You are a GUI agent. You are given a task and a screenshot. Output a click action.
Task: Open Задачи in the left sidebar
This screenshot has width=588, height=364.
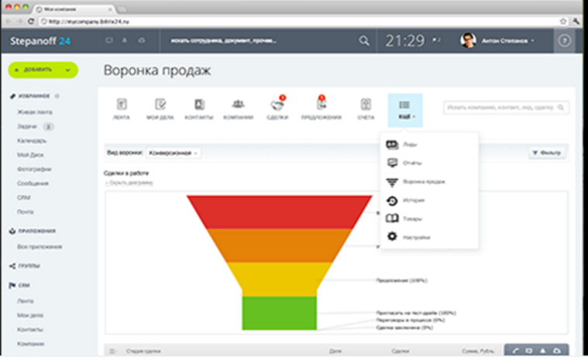pos(27,126)
